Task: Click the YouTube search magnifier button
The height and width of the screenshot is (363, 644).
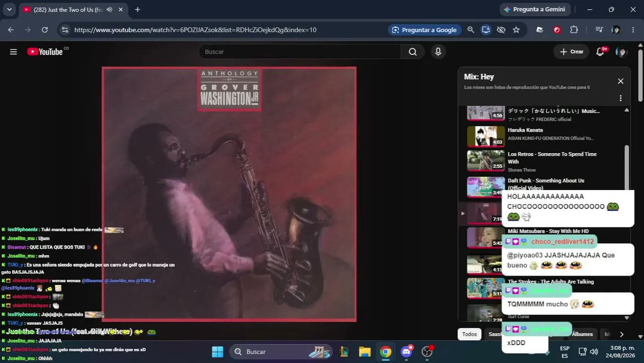Action: pyautogui.click(x=413, y=52)
